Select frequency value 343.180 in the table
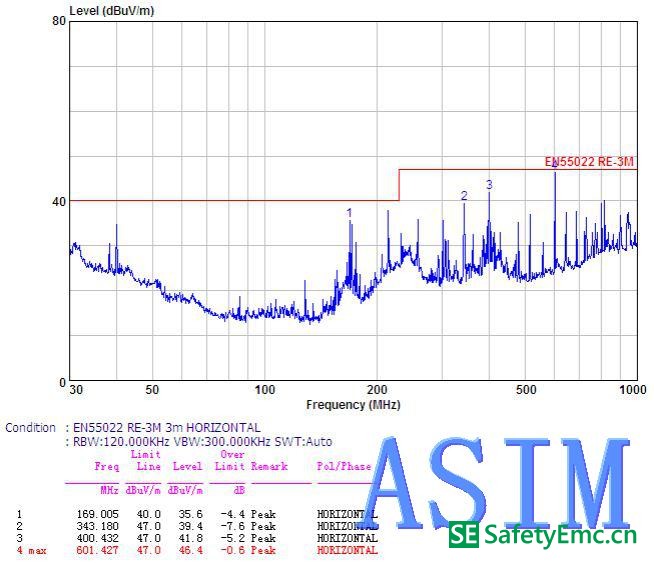 click(x=97, y=526)
